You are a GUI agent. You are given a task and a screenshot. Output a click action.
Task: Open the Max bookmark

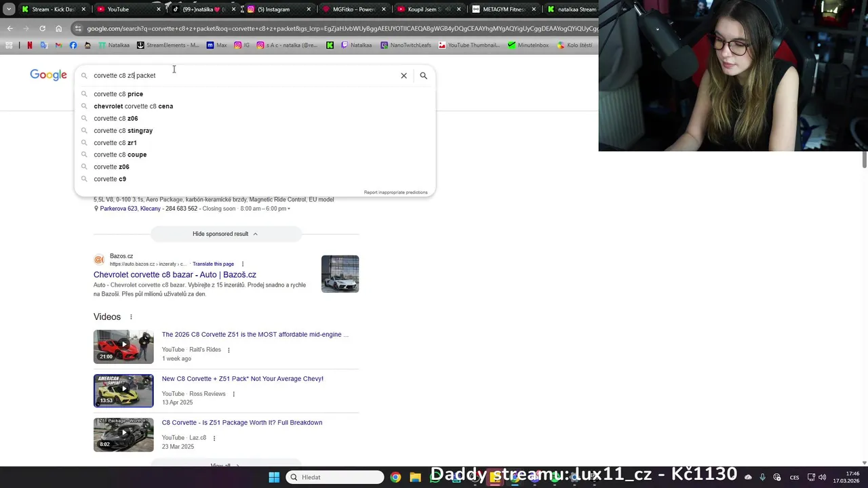coord(217,45)
